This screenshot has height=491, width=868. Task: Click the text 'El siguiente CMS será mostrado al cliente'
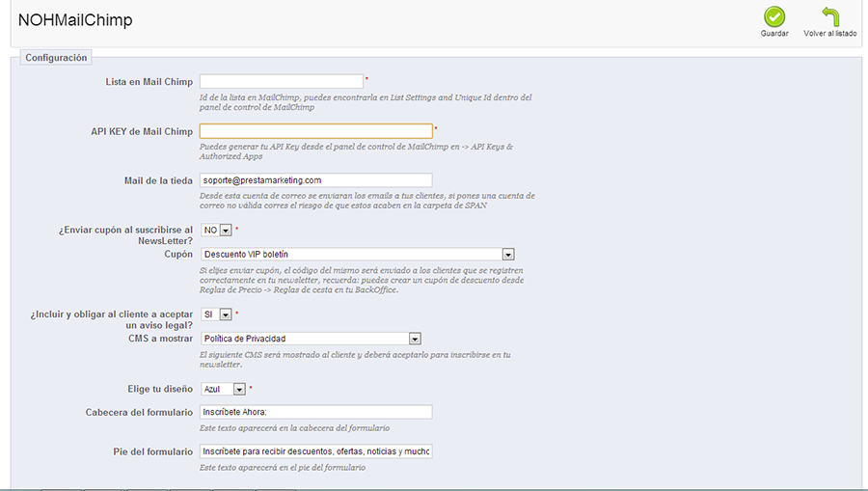(x=355, y=359)
